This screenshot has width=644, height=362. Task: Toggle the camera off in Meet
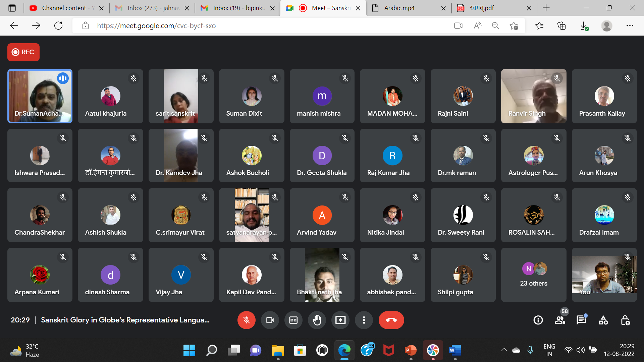(270, 320)
